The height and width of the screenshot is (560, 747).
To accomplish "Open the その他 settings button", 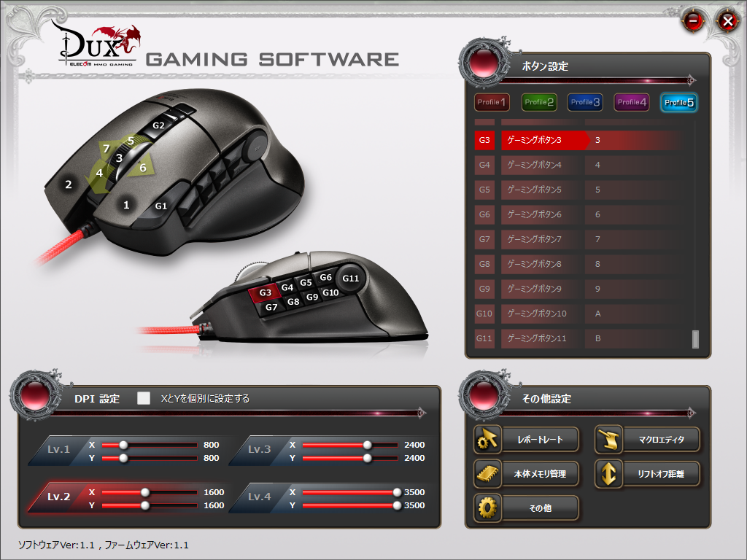I will tap(540, 508).
